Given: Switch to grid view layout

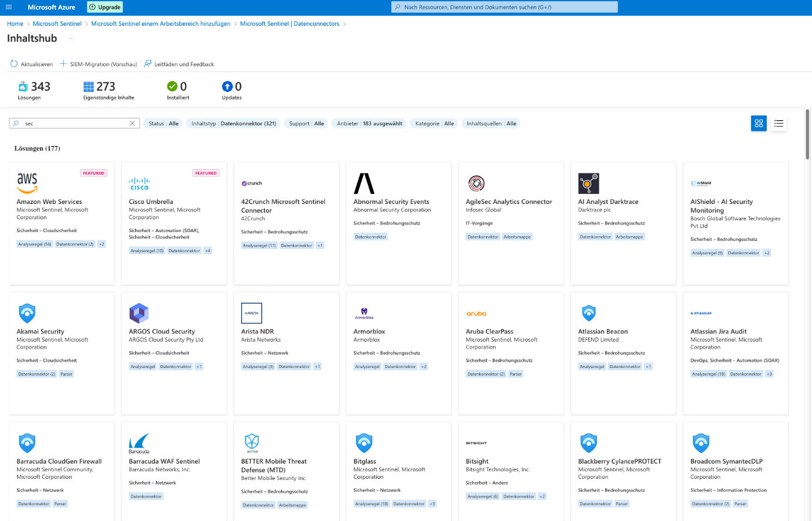Looking at the screenshot, I should click(x=759, y=124).
